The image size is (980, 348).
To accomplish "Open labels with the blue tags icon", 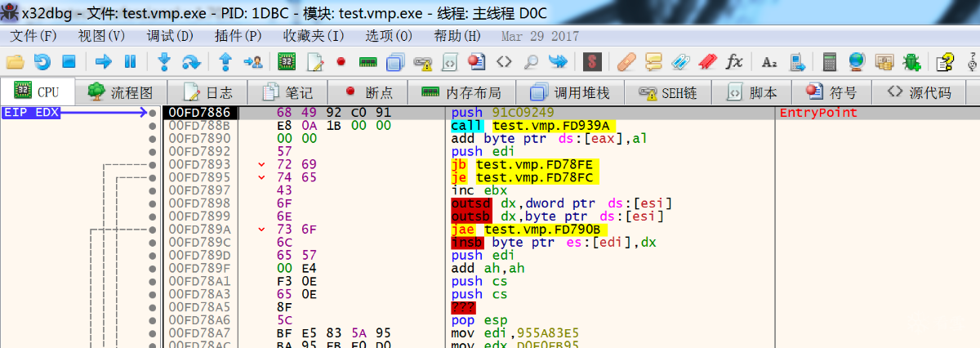I will (x=681, y=61).
